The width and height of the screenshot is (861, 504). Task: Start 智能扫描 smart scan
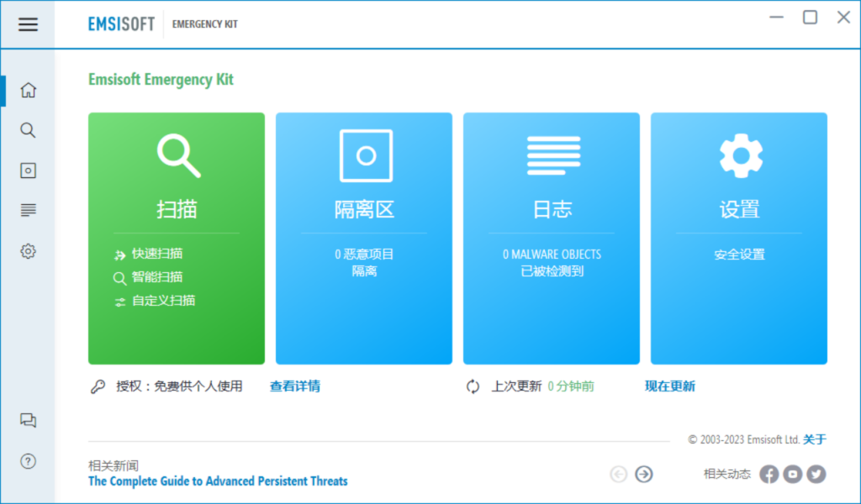point(156,277)
